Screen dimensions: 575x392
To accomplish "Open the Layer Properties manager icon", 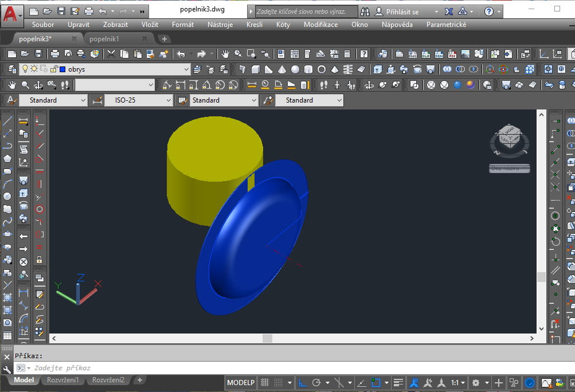I will (12, 69).
